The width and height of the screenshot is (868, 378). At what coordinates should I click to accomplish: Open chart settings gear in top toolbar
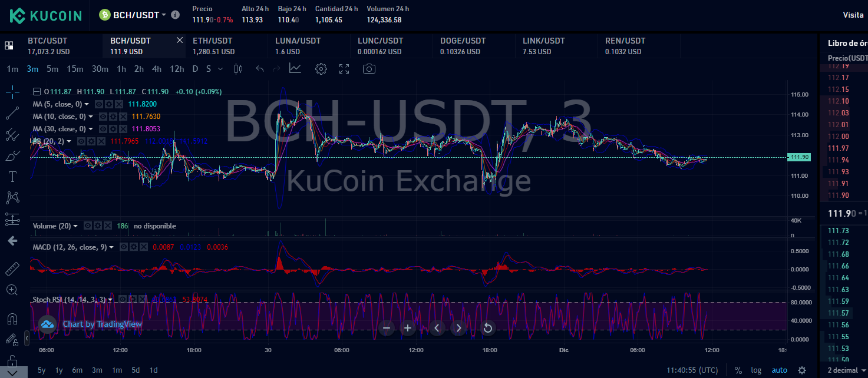click(321, 69)
